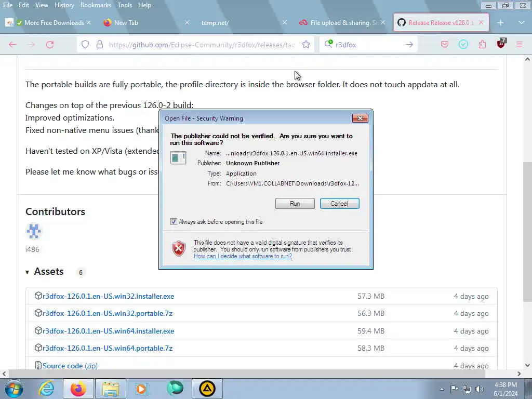The width and height of the screenshot is (532, 399).
Task: Open a new browser tab with plus button
Action: [500, 23]
